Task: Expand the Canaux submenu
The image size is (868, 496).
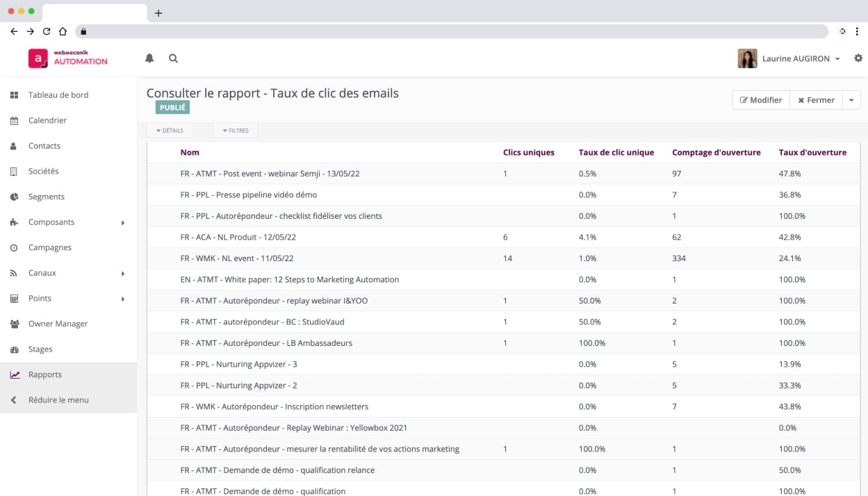Action: coord(123,274)
